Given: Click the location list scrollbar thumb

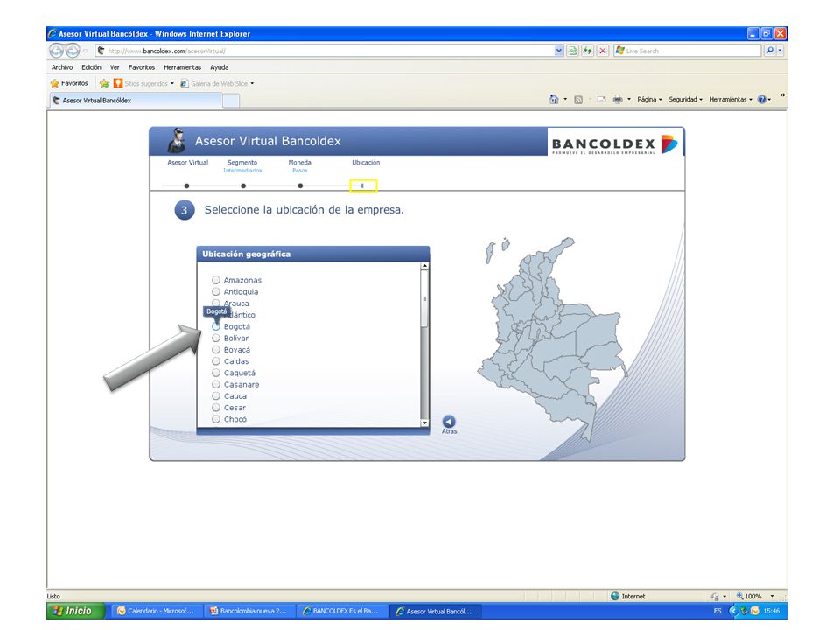Looking at the screenshot, I should click(425, 299).
